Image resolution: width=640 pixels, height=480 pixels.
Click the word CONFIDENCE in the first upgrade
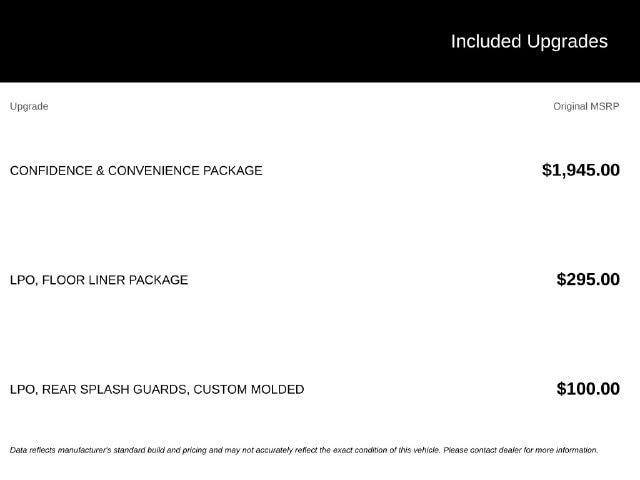click(51, 171)
